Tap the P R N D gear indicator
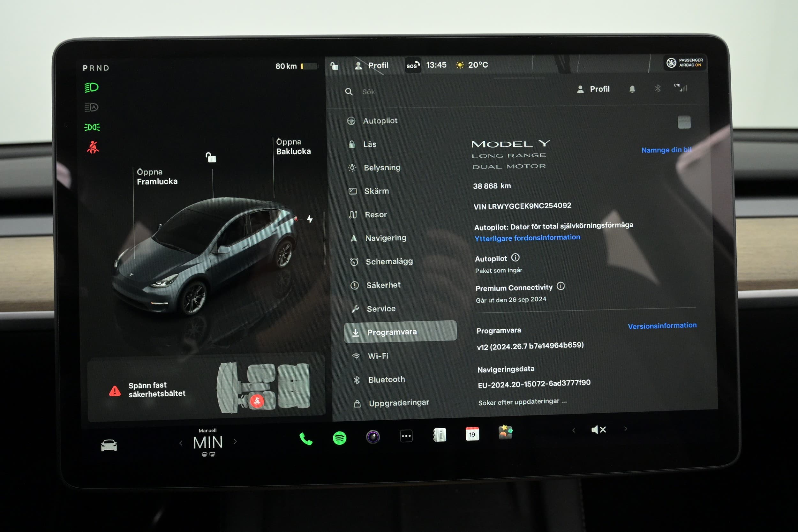The width and height of the screenshot is (798, 532). pyautogui.click(x=96, y=68)
